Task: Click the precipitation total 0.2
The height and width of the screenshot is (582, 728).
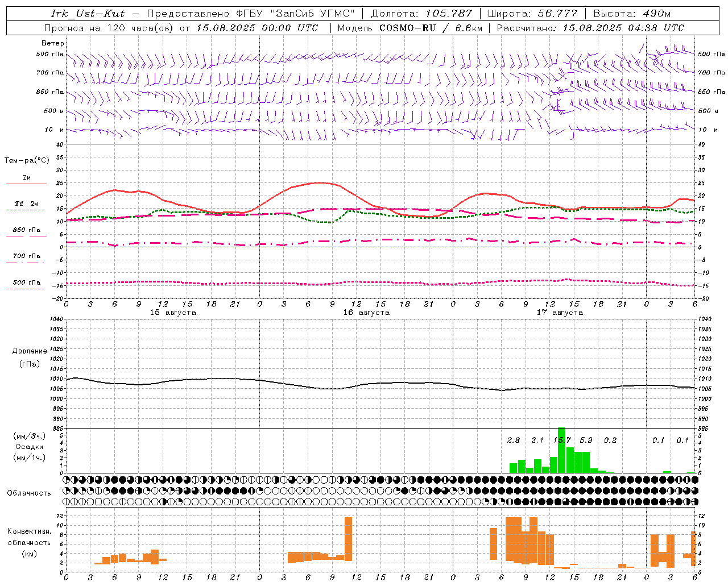Action: tap(610, 440)
